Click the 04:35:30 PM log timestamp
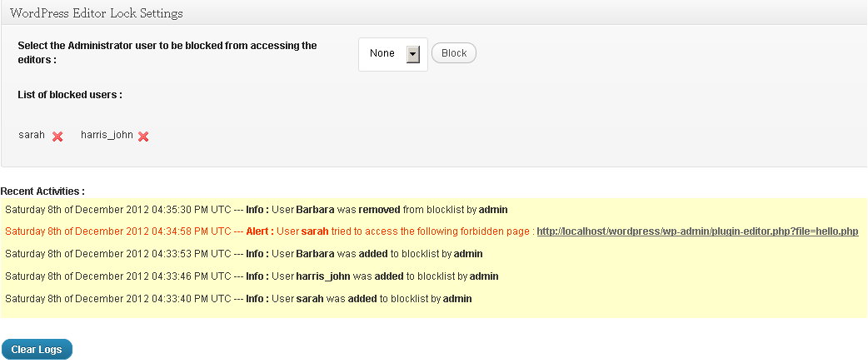Screen dimensions: 868x363 [x=117, y=210]
